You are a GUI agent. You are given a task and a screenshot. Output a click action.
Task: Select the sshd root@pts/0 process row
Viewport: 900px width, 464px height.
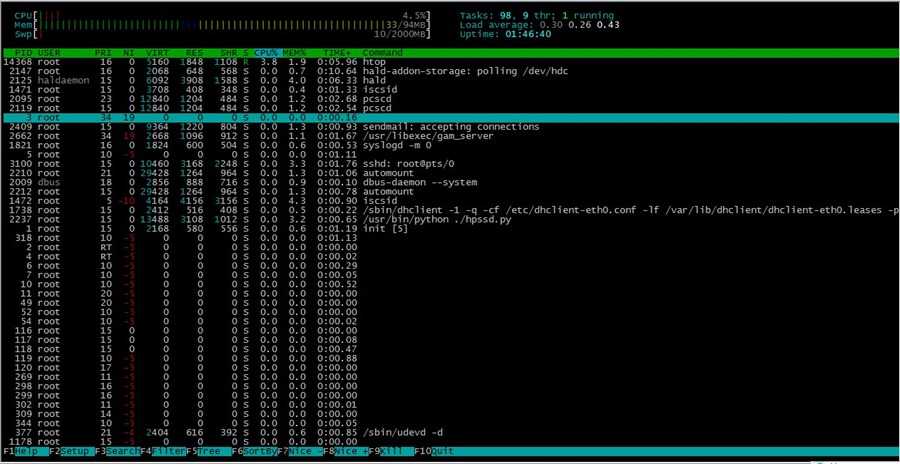(x=450, y=164)
